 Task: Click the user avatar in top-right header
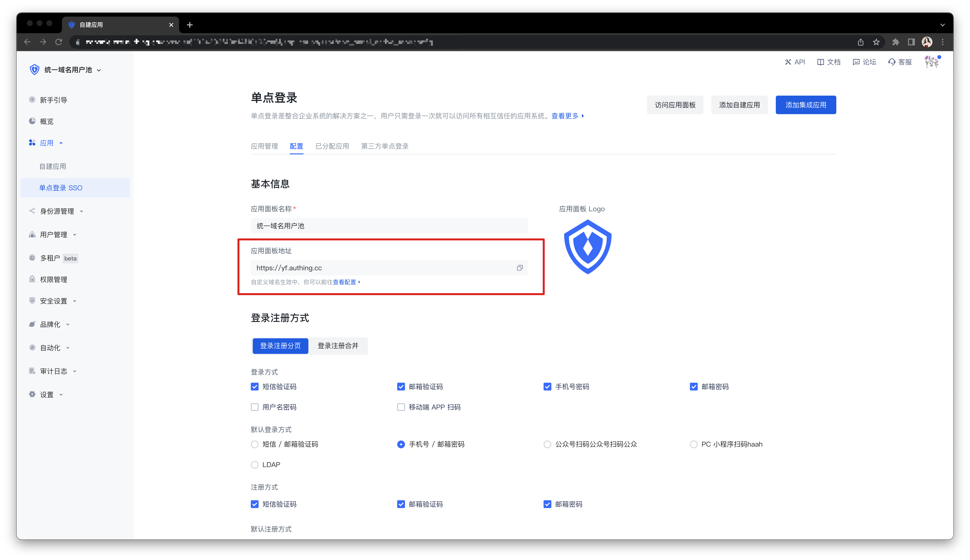pos(931,61)
